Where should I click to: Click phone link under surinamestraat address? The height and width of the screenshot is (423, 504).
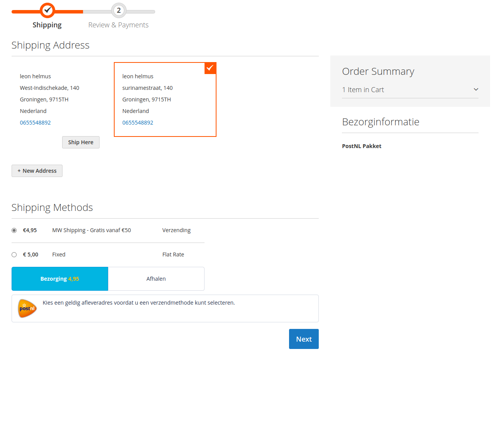tap(138, 122)
